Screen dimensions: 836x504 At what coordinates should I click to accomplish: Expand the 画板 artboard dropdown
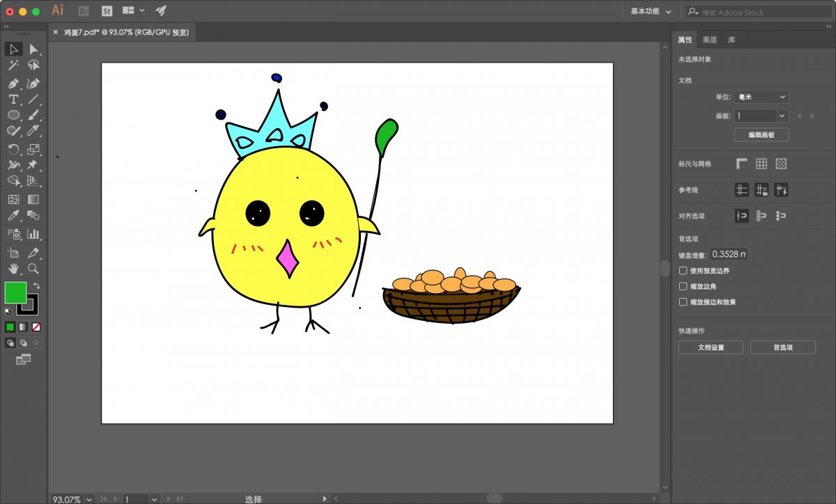point(782,116)
